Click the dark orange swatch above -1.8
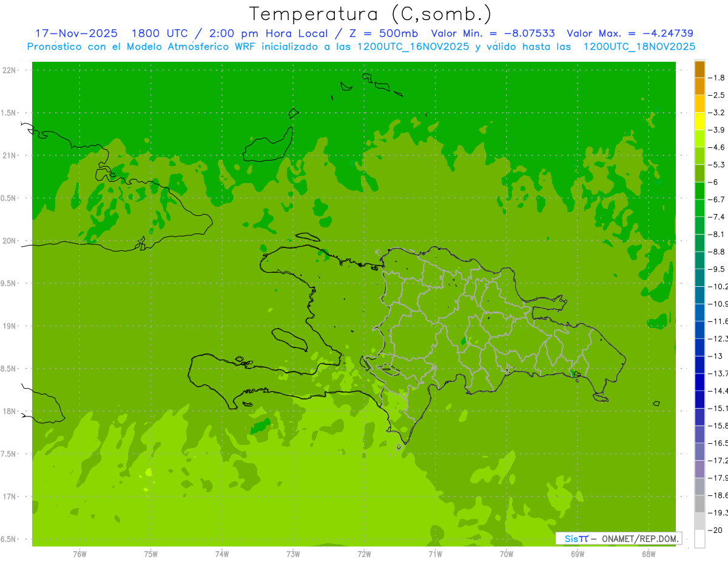The image size is (728, 562). 699,69
